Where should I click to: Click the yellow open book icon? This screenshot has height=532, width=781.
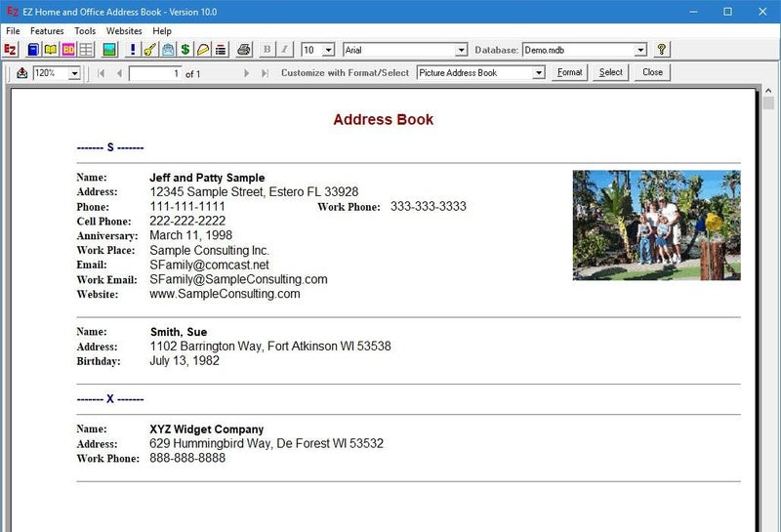tap(51, 50)
